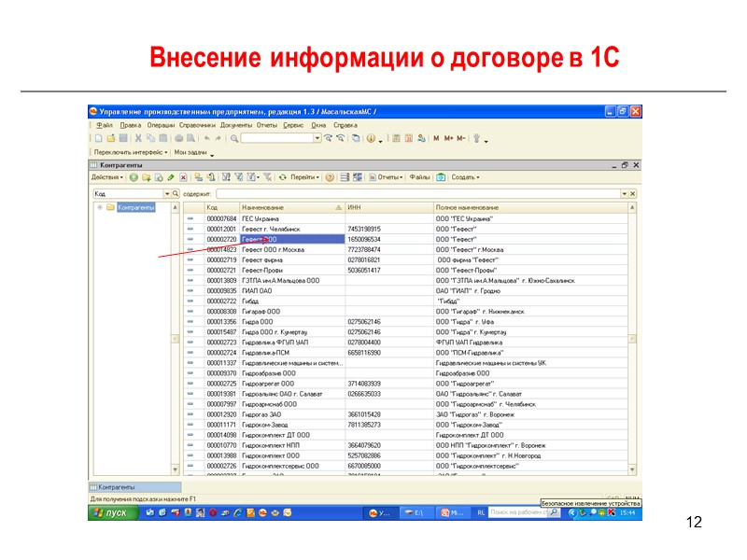
Task: Open the содержит field history dropdown
Action: point(625,194)
